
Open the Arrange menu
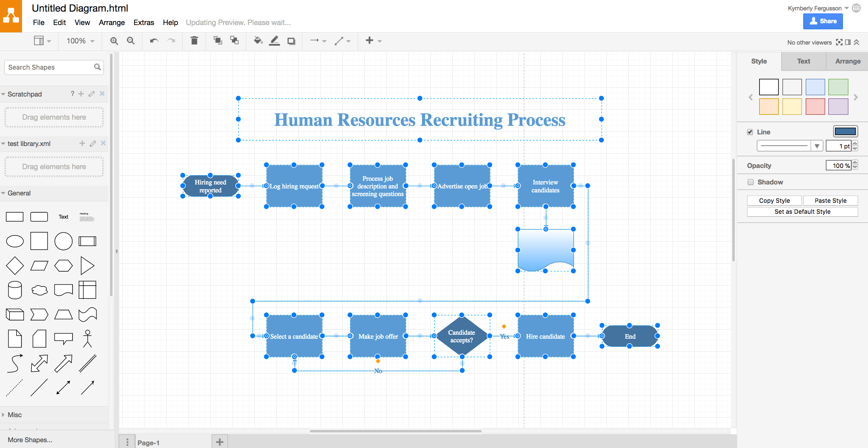click(112, 23)
